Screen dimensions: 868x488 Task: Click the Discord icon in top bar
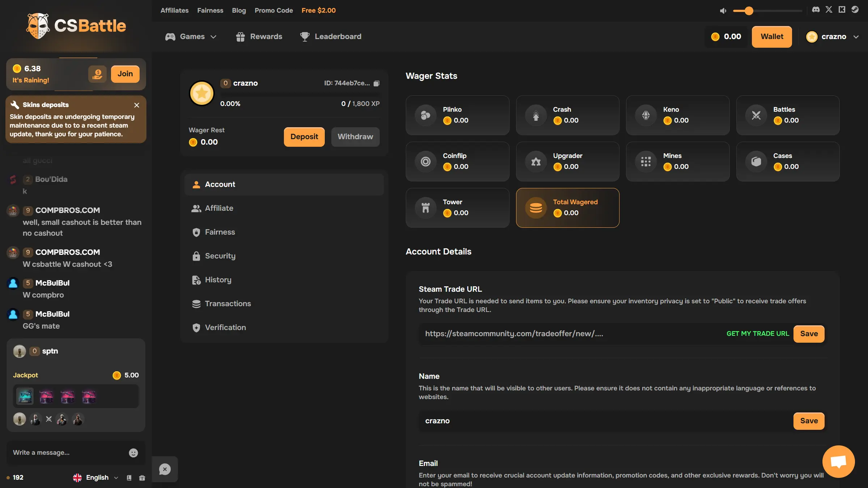pos(816,10)
